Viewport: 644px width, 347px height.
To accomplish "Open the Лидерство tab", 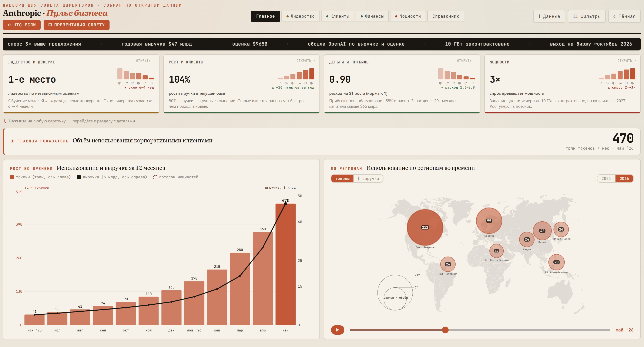I will [300, 16].
